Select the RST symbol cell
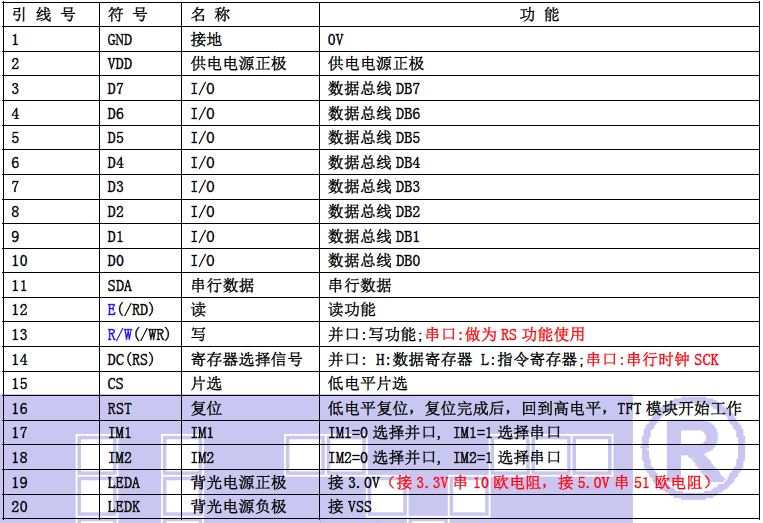Screen dimensions: 763x523 (119, 408)
